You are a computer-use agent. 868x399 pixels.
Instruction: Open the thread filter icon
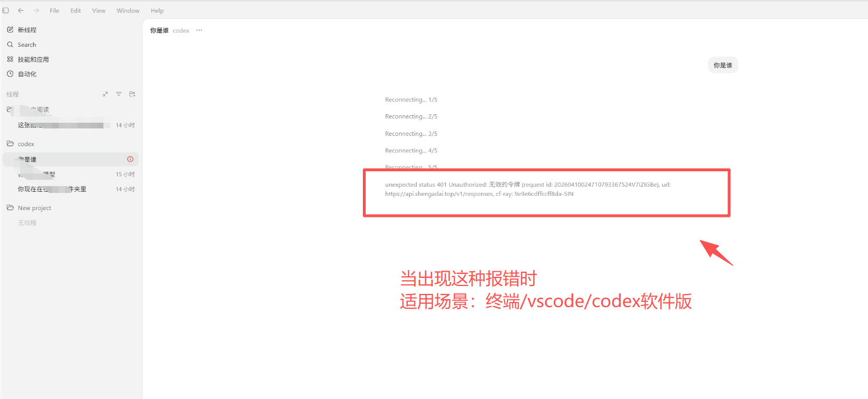[119, 94]
